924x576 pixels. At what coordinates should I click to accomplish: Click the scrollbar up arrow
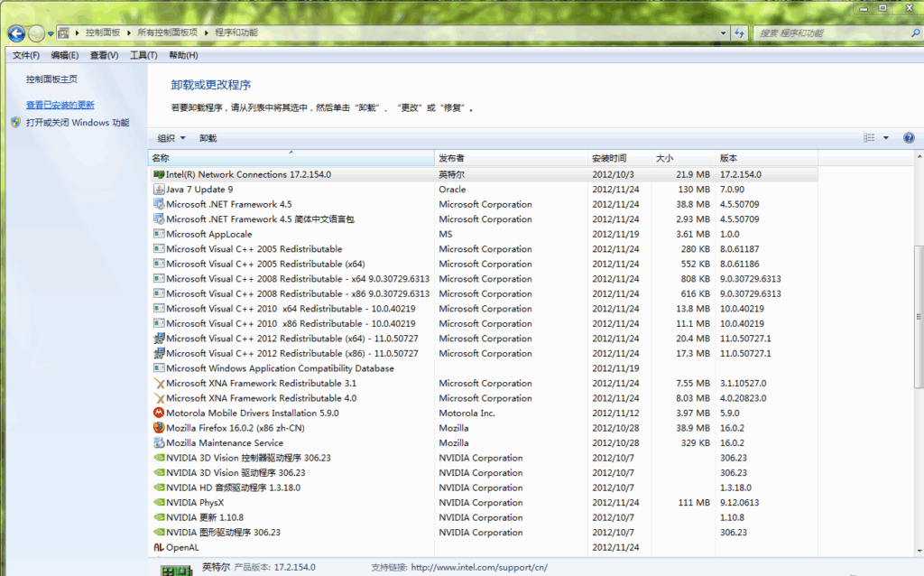pos(919,157)
